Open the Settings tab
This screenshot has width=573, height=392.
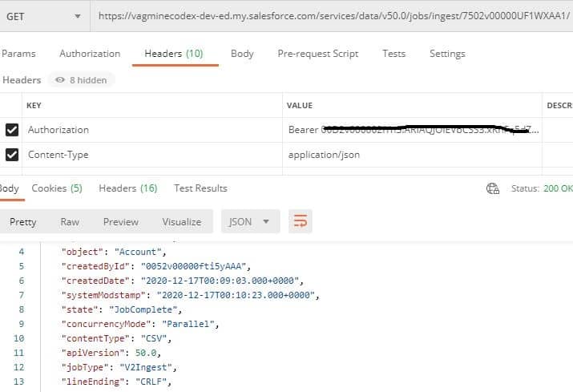(x=447, y=54)
